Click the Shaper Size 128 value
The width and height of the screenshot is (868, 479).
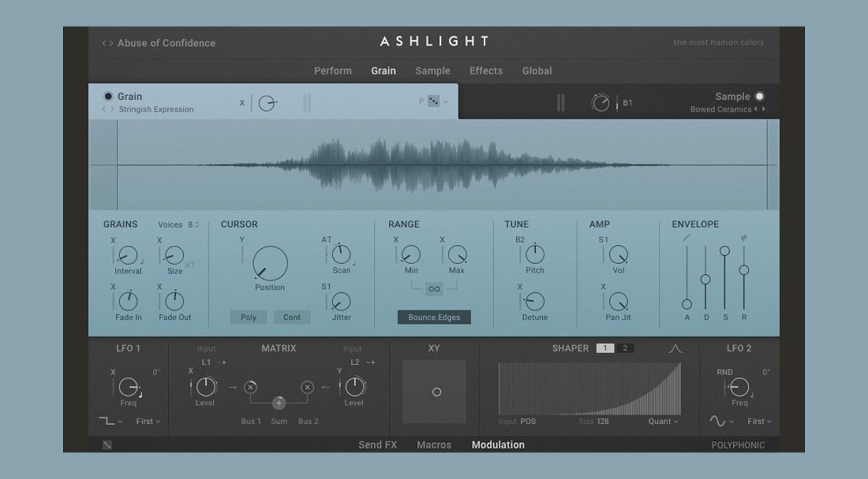click(x=602, y=421)
